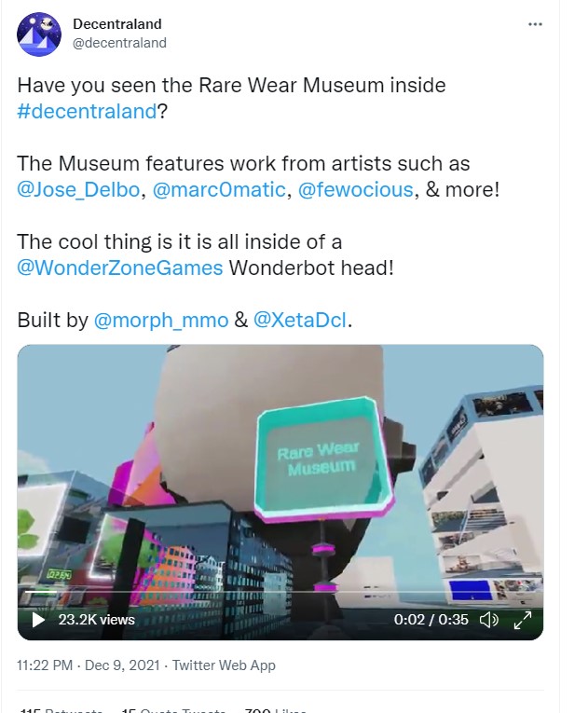Image resolution: width=588 pixels, height=713 pixels.
Task: Go to the @fewocious profile
Action: pyautogui.click(x=355, y=189)
